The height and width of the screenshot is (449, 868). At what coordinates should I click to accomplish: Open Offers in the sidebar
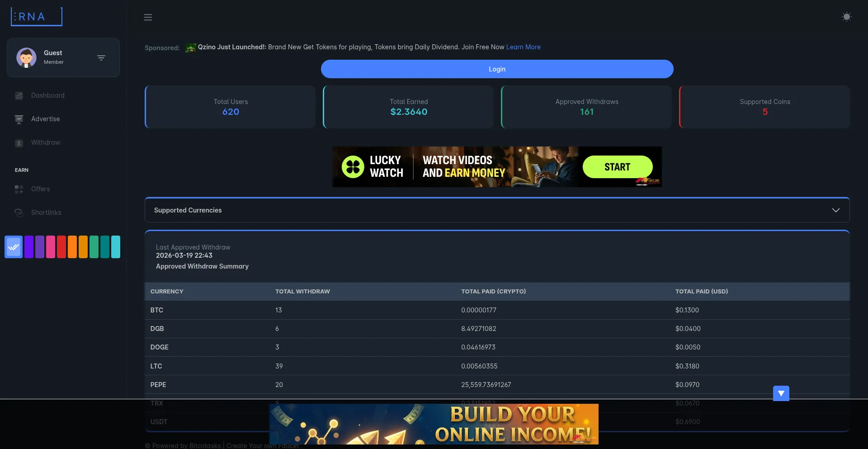(40, 189)
